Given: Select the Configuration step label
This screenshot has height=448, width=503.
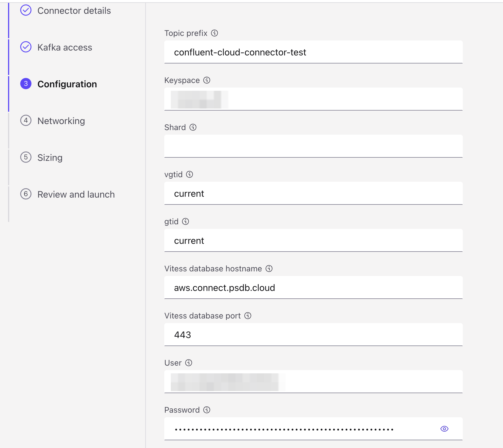Looking at the screenshot, I should click(67, 84).
